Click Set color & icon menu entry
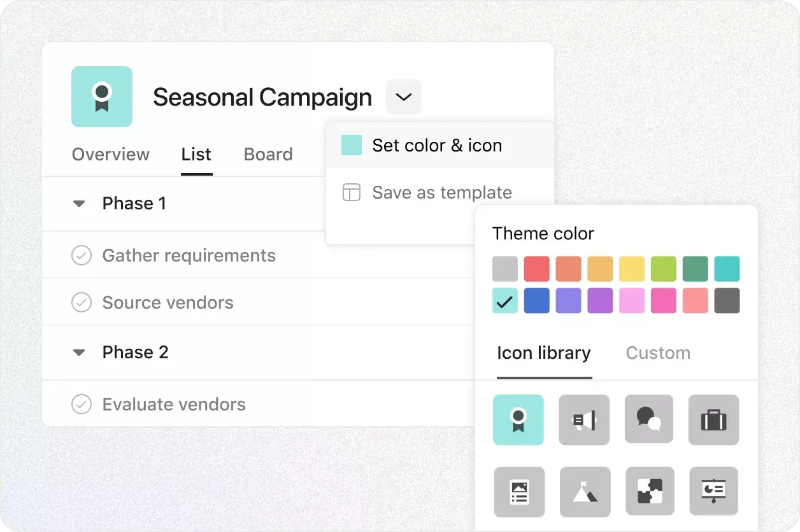The height and width of the screenshot is (532, 800). point(437,145)
